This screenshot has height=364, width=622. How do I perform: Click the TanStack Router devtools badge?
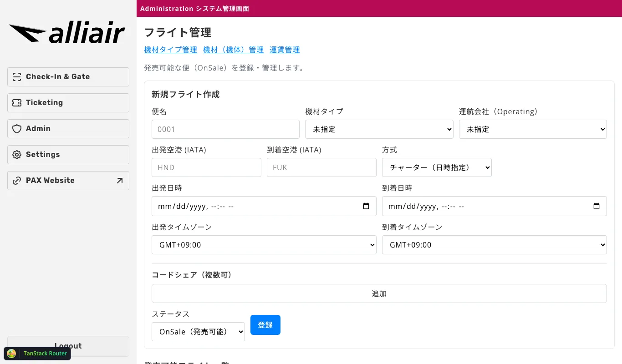[x=37, y=354]
